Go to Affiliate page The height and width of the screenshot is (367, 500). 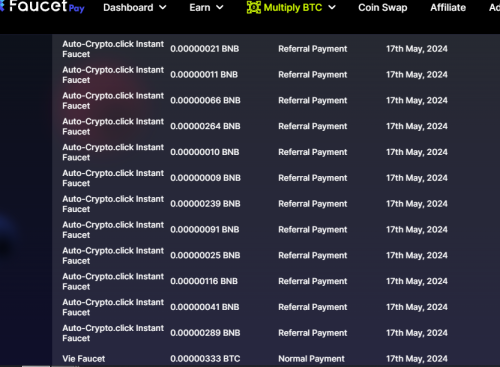coord(448,7)
